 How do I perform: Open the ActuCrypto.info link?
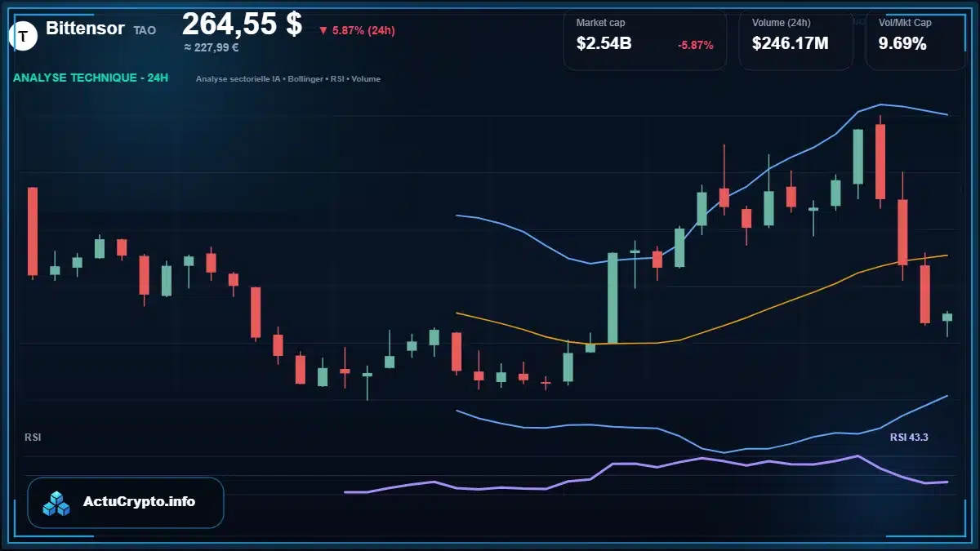[139, 502]
